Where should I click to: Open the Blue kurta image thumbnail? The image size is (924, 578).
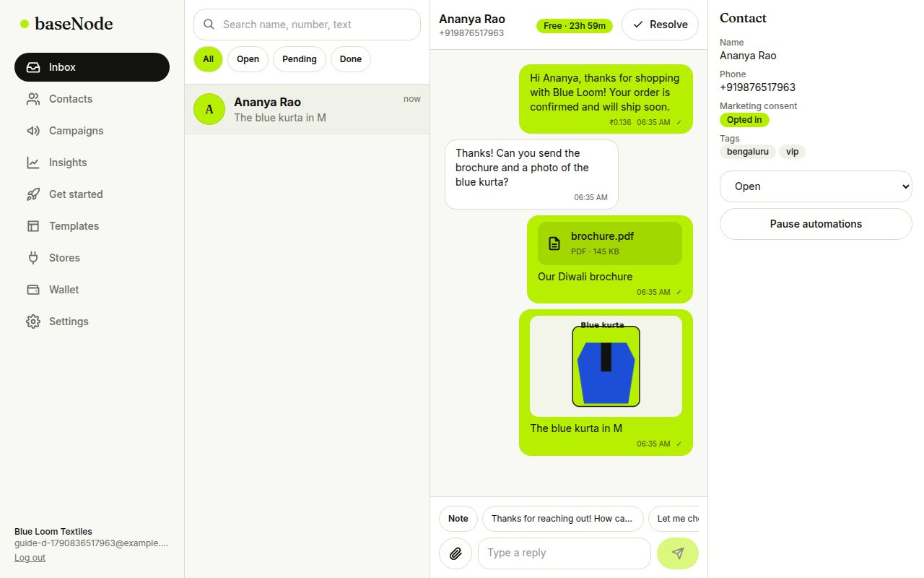point(606,366)
